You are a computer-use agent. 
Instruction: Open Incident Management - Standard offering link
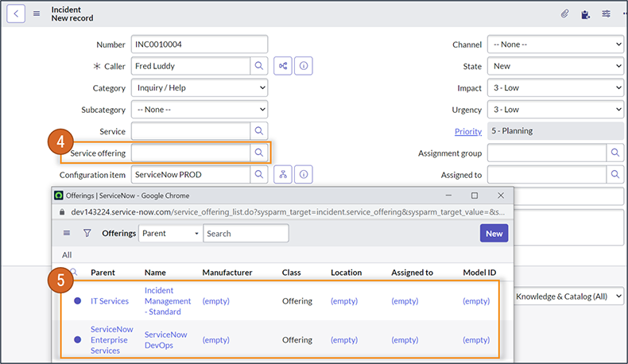pos(168,301)
